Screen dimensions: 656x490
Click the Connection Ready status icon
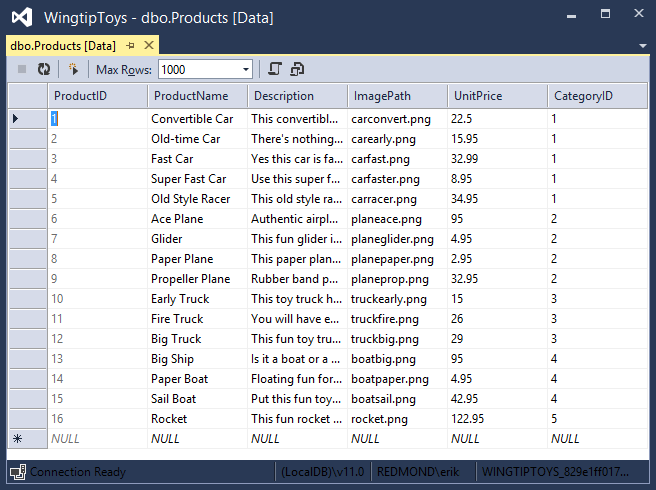point(17,472)
